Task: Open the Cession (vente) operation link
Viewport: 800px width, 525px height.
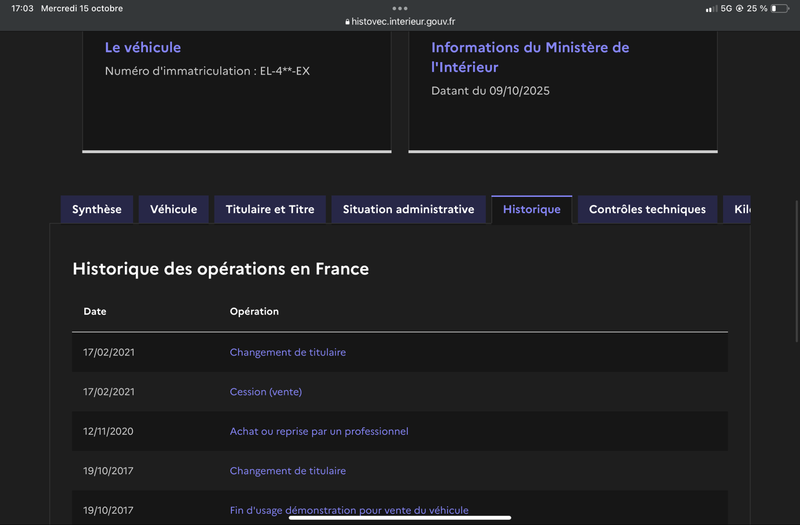Action: coord(266,392)
